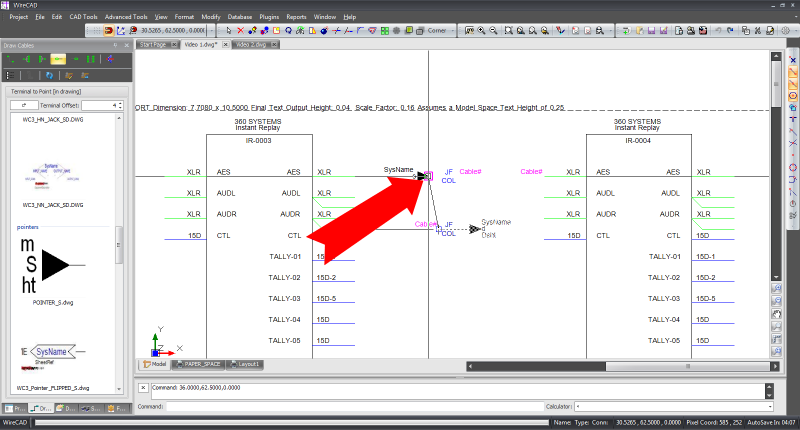800x430 pixels.
Task: Switch to the PAPER_SPACE layout tab
Action: (x=198, y=364)
